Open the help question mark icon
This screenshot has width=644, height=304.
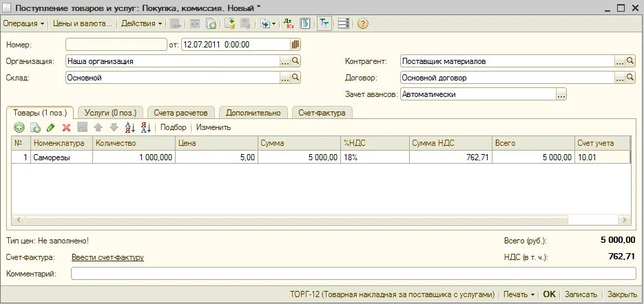click(362, 24)
